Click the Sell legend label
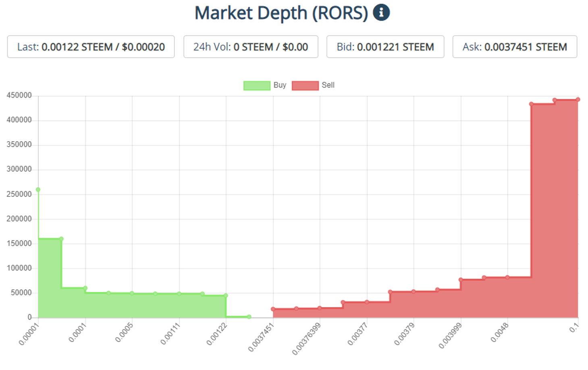This screenshot has width=588, height=370. tap(328, 85)
